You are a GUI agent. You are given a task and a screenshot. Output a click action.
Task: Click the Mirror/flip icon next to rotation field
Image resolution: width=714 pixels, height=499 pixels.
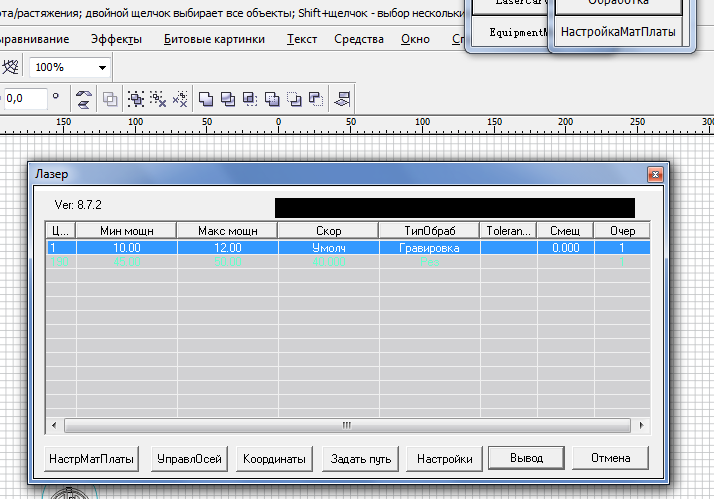[x=84, y=99]
